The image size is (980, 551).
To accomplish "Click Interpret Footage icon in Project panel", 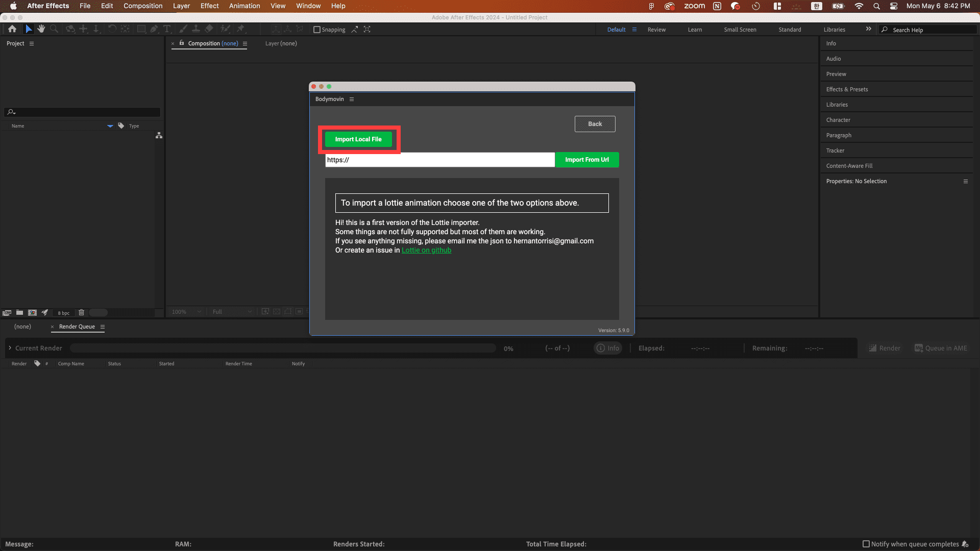I will [x=7, y=313].
